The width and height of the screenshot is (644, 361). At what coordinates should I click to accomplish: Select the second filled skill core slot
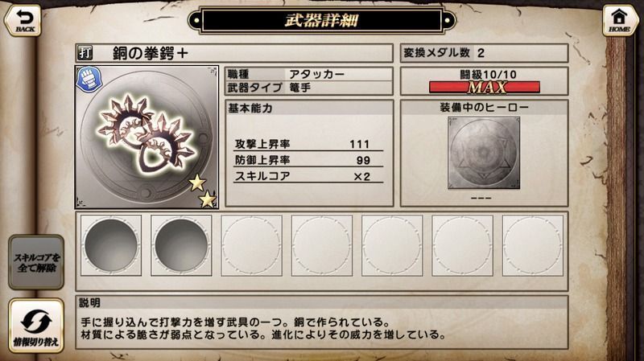181,245
